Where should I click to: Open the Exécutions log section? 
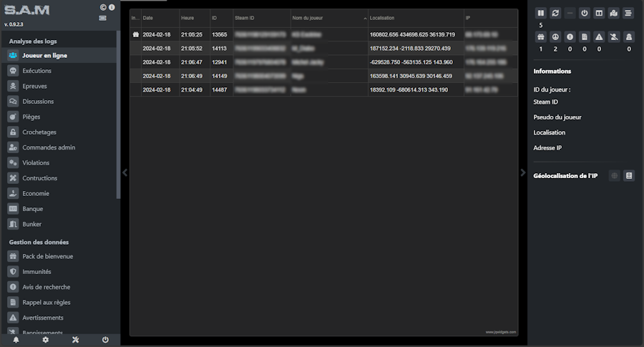coord(36,71)
